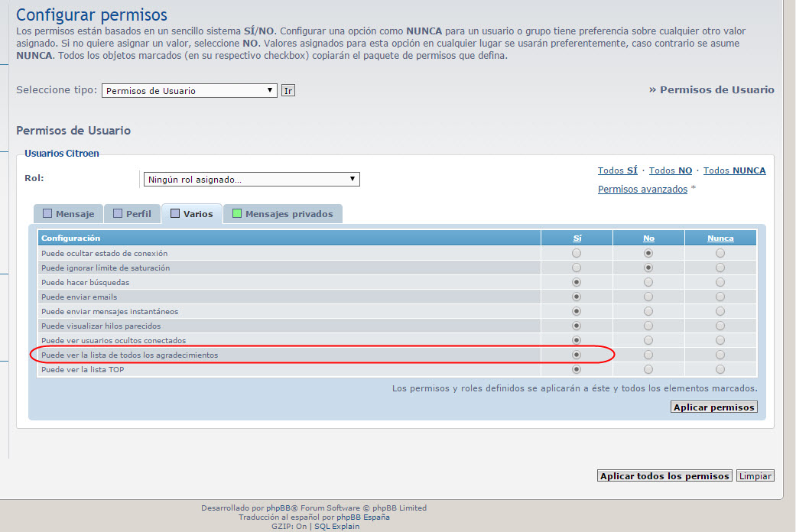Click the square icon on Perfil tab
This screenshot has width=796, height=532.
pyautogui.click(x=118, y=214)
